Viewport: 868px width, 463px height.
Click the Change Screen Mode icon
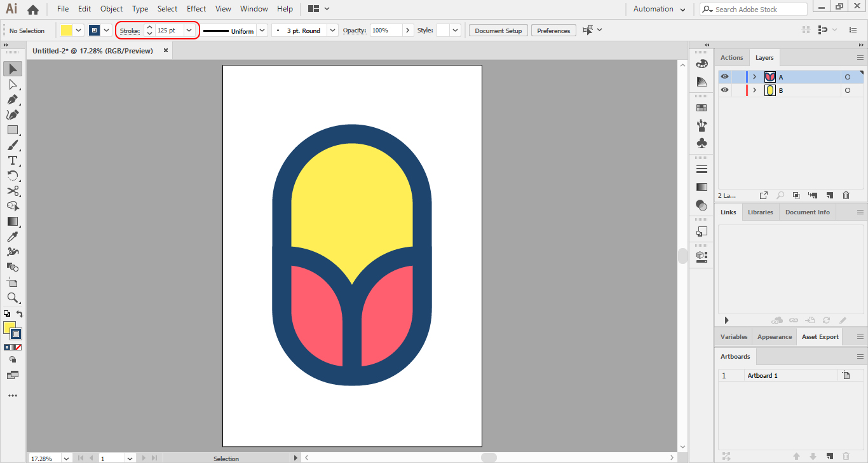13,375
